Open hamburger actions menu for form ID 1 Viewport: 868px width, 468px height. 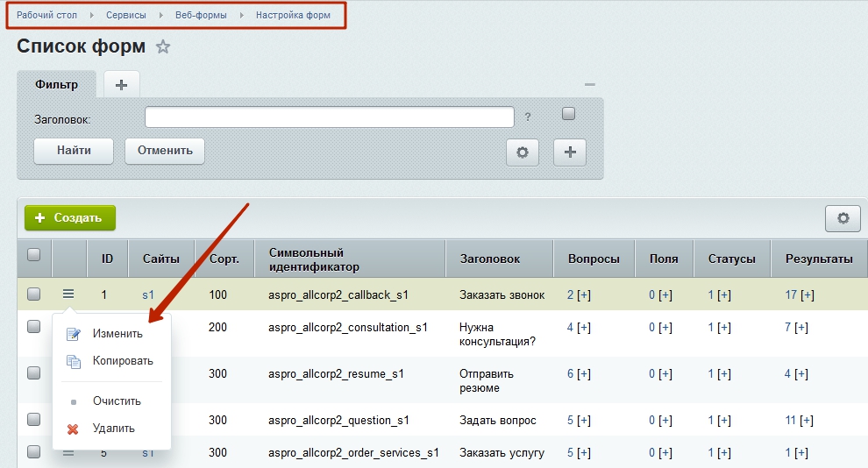click(68, 294)
